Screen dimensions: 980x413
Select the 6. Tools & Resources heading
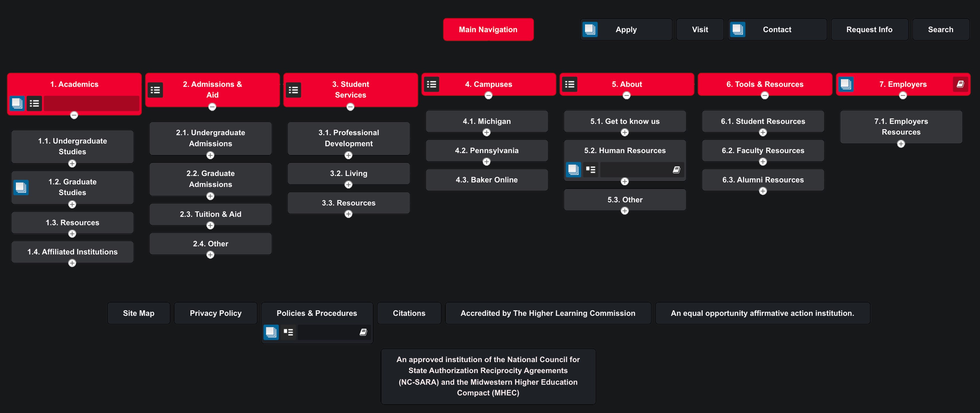pos(765,84)
